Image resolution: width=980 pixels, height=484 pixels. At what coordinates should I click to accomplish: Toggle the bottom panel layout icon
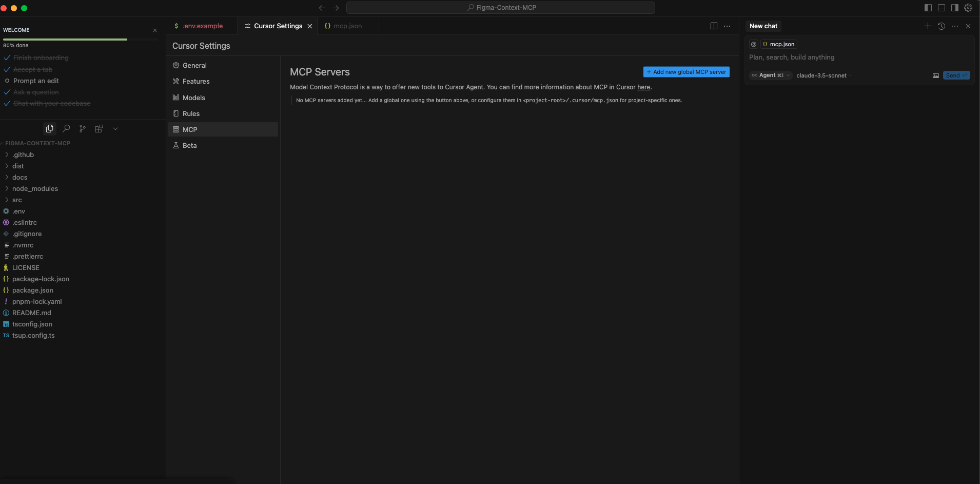coord(942,8)
